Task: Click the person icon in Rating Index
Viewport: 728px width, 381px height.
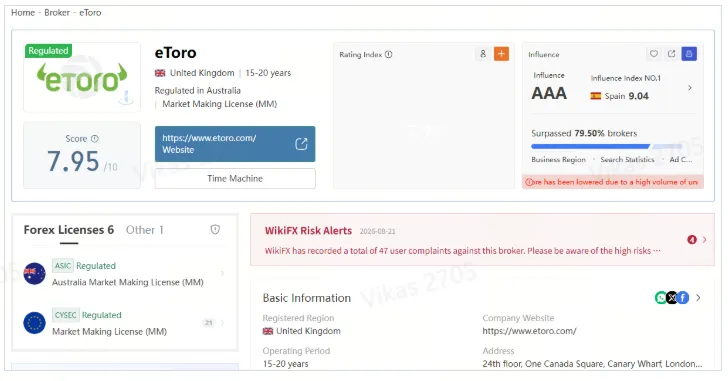Action: [483, 54]
